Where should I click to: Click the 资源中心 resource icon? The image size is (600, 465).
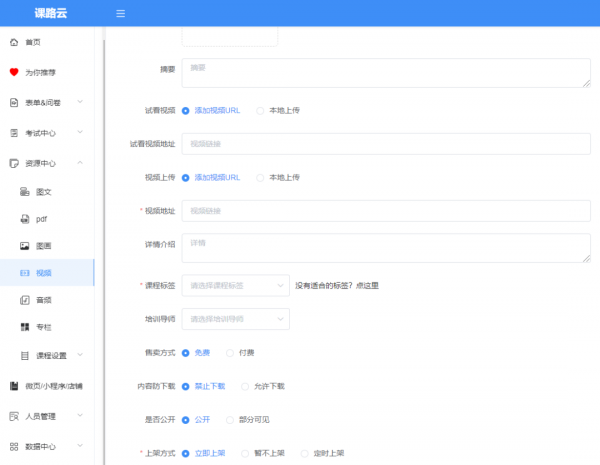pos(14,163)
